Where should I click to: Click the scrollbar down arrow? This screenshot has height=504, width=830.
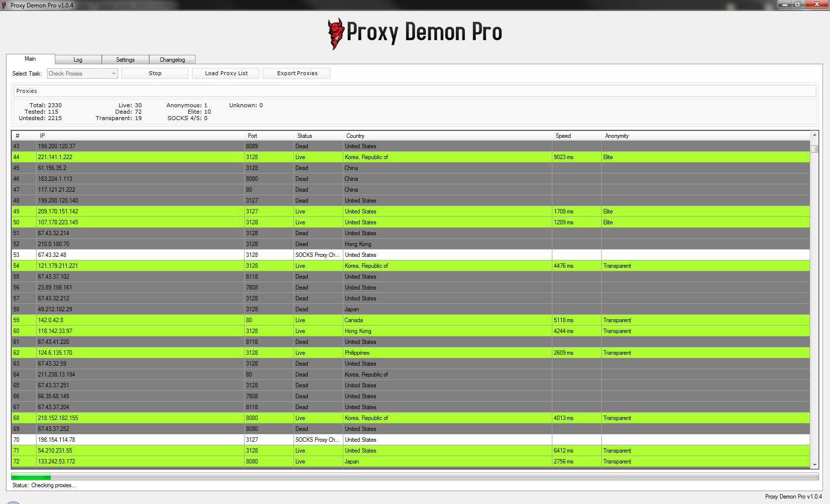814,464
